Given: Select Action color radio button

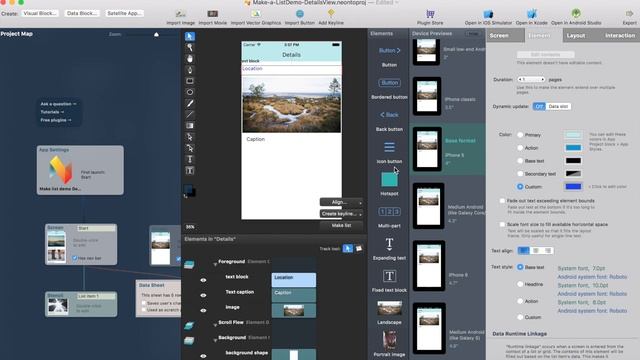Looking at the screenshot, I should pos(520,148).
